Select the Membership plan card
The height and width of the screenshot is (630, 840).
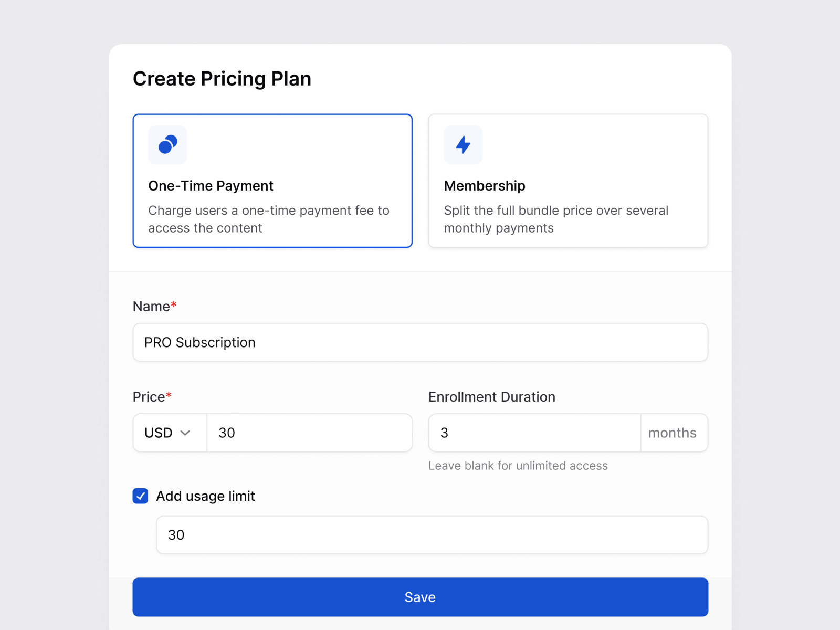568,181
